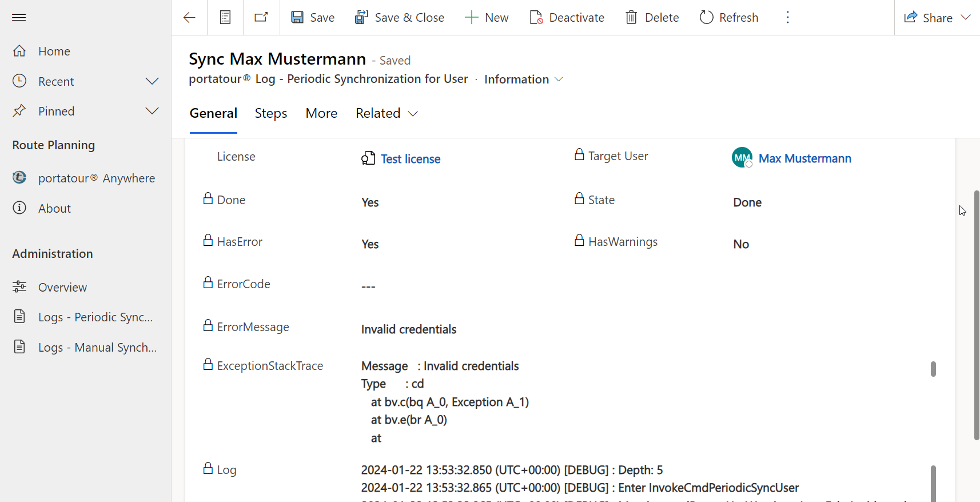Image resolution: width=980 pixels, height=502 pixels.
Task: Click the ErrorCode '---' value
Action: coord(368,286)
